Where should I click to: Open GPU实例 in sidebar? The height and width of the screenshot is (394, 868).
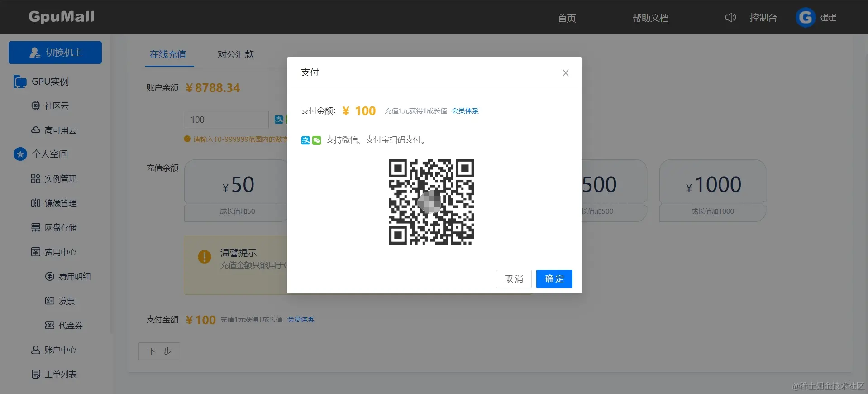point(50,82)
